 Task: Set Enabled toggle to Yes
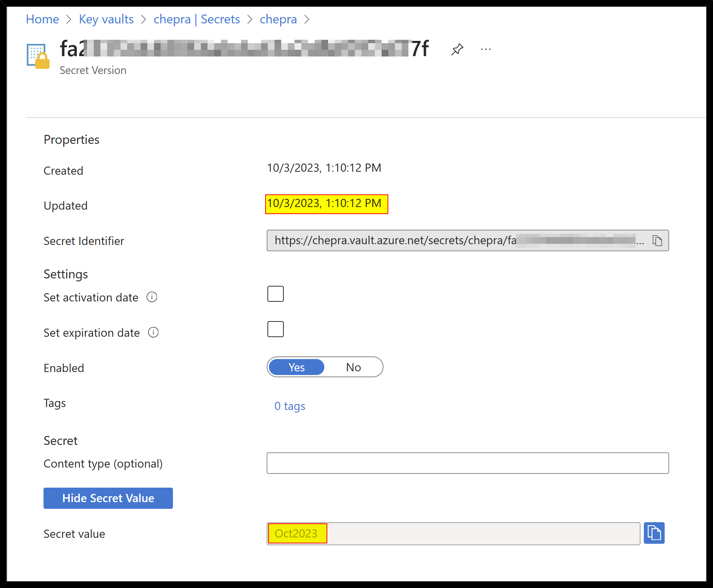[296, 367]
